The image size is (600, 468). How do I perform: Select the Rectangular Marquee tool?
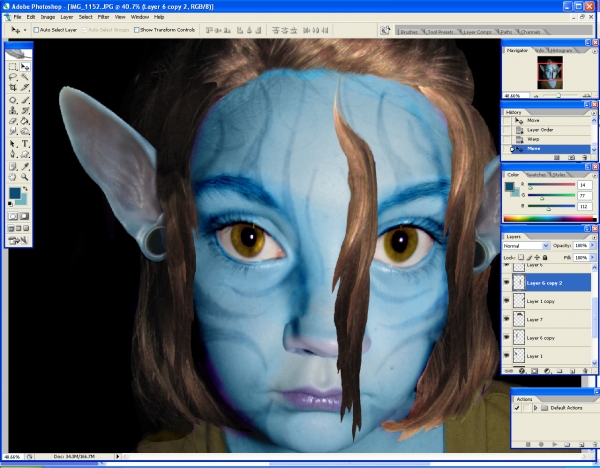tap(13, 67)
